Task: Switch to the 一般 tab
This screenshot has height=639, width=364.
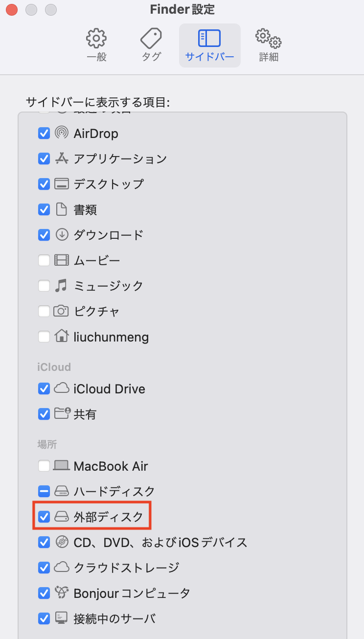Action: (x=96, y=45)
